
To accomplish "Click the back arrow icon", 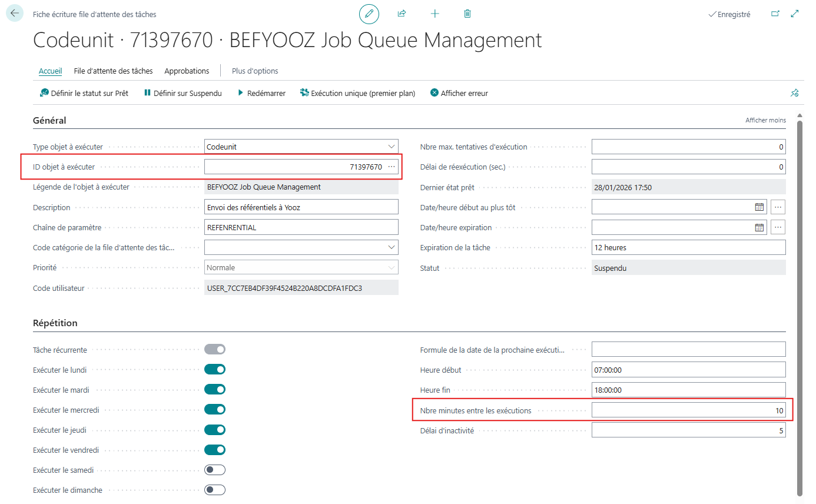I will (15, 13).
